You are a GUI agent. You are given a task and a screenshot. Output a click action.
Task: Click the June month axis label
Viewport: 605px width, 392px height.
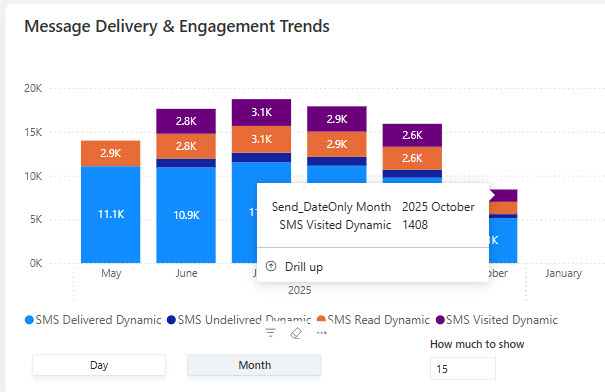(x=186, y=273)
